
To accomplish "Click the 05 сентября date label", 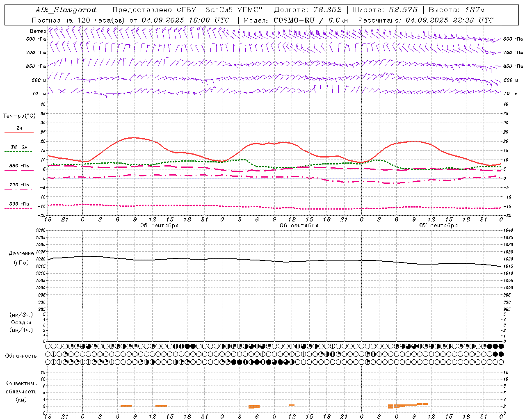I will pyautogui.click(x=160, y=225).
